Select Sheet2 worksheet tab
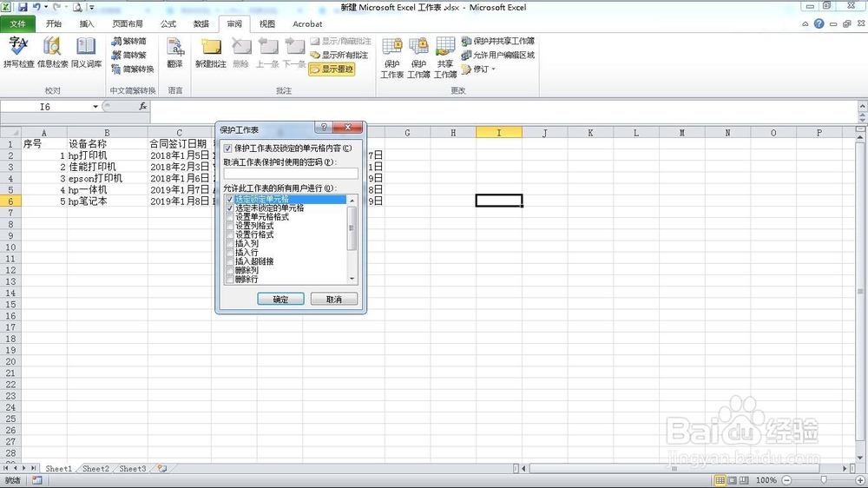868x488 pixels. 95,469
